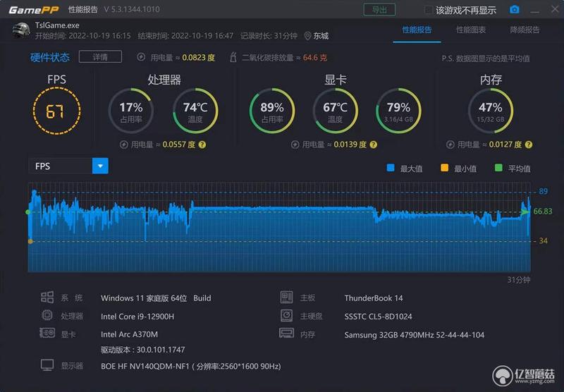The image size is (564, 392).
Task: Click the Intel Core i9-12900H text
Action: [x=137, y=317]
